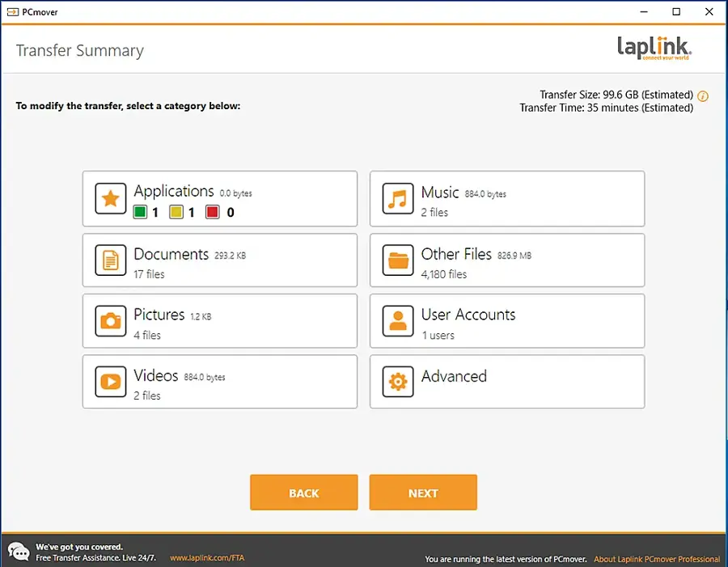Click the Applications star icon
Screen dimensions: 728x567
(x=111, y=199)
